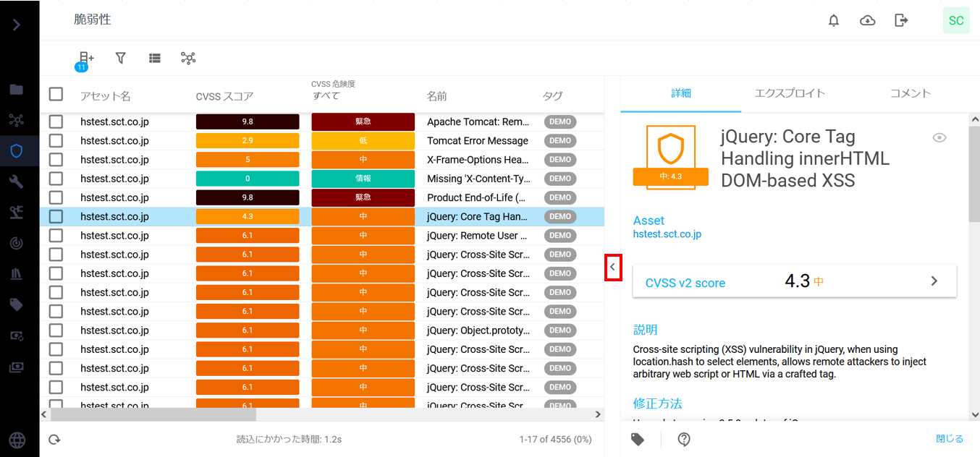Open the radar scan sidebar icon
This screenshot has width=980, height=457.
tap(17, 244)
